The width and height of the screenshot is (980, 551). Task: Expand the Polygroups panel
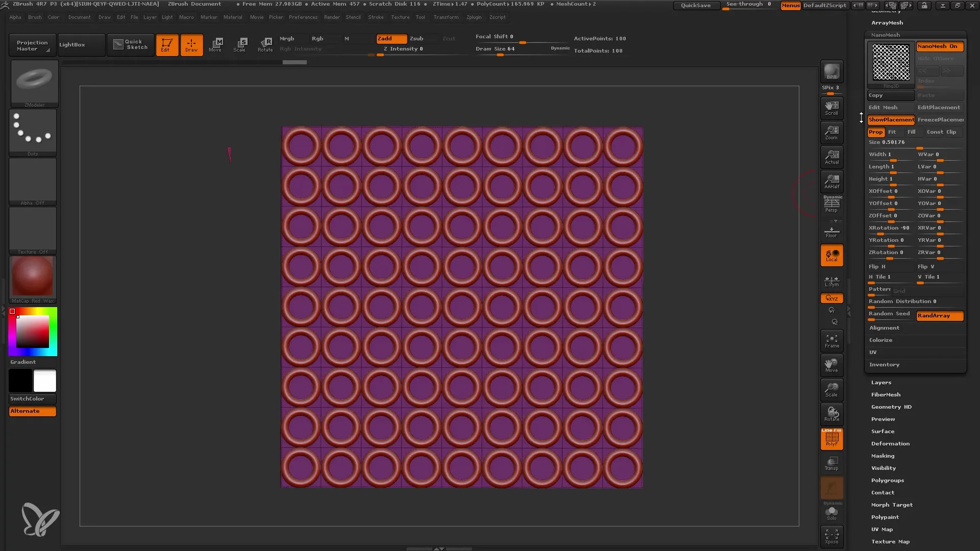coord(888,481)
